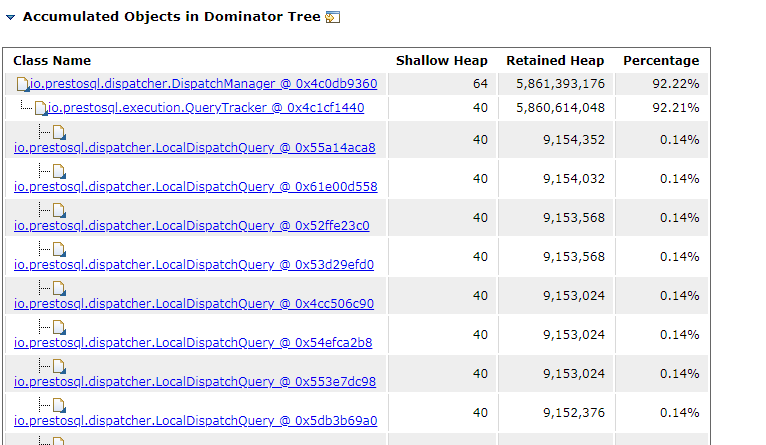Viewport: 766px width, 445px height.
Task: Open LocalDispatchQuery @ 0x4cc506c90 link
Action: pyautogui.click(x=193, y=304)
